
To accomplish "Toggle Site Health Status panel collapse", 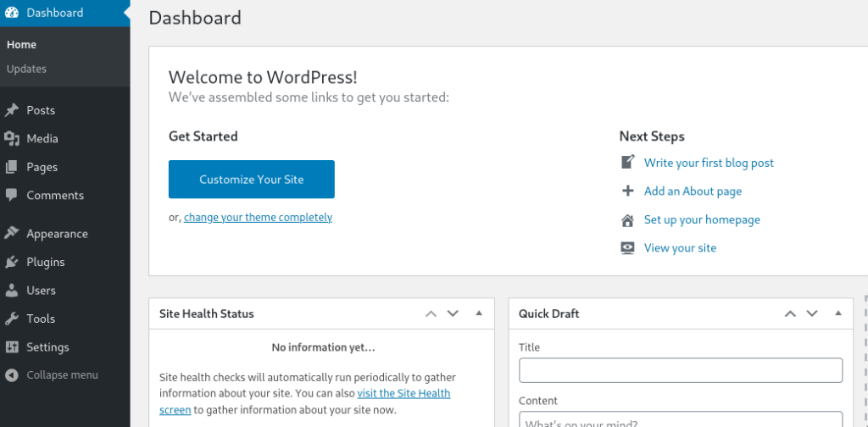I will [x=479, y=313].
